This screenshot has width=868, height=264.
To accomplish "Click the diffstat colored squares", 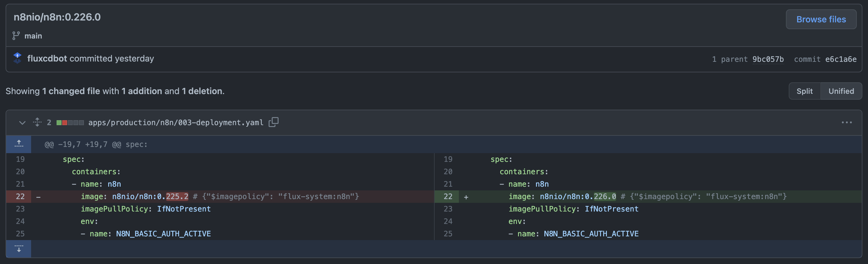I will [70, 123].
